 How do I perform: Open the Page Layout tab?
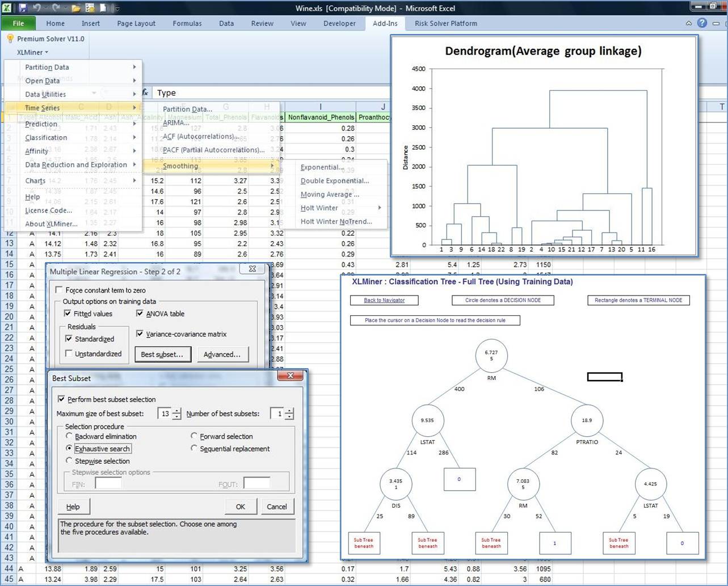point(136,23)
